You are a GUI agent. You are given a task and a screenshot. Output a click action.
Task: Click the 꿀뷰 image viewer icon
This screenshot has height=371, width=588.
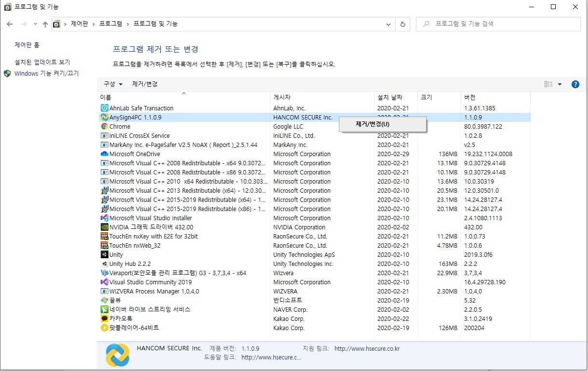pos(105,301)
